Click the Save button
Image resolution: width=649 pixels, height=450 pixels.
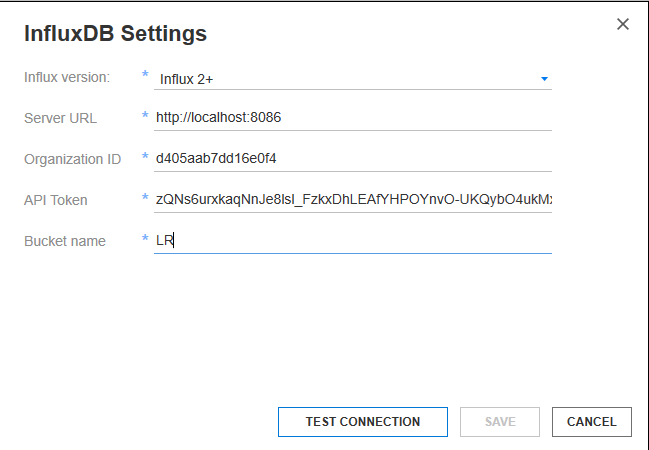click(x=500, y=422)
